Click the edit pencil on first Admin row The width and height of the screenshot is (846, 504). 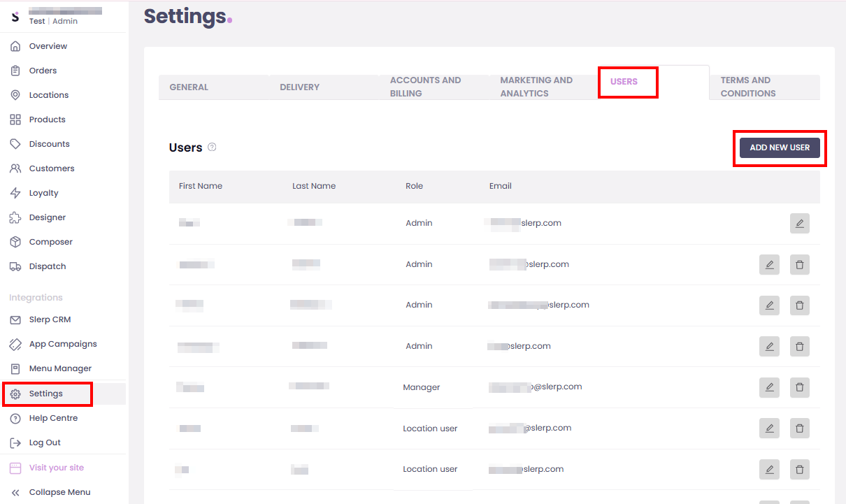[x=800, y=224]
